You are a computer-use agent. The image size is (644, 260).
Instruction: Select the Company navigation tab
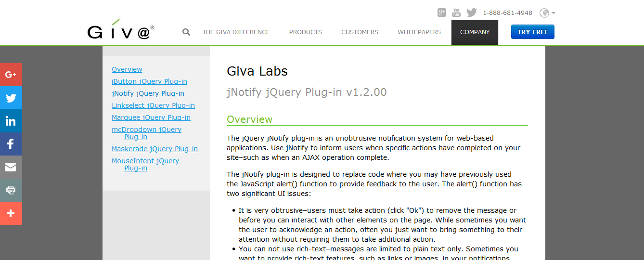pyautogui.click(x=475, y=32)
